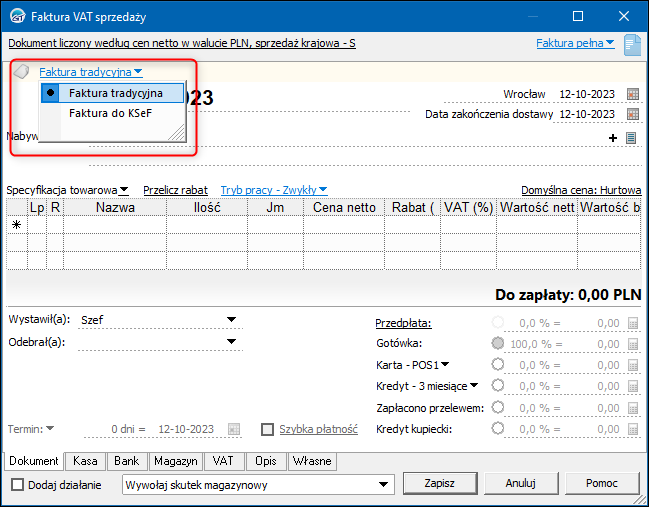Switch to the Kasa tab
649x507 pixels.
point(85,461)
